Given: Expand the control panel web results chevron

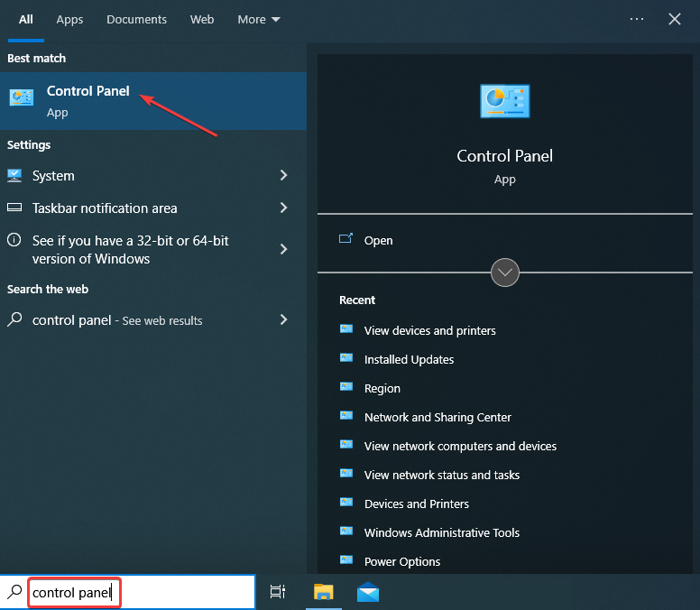Looking at the screenshot, I should point(283,319).
